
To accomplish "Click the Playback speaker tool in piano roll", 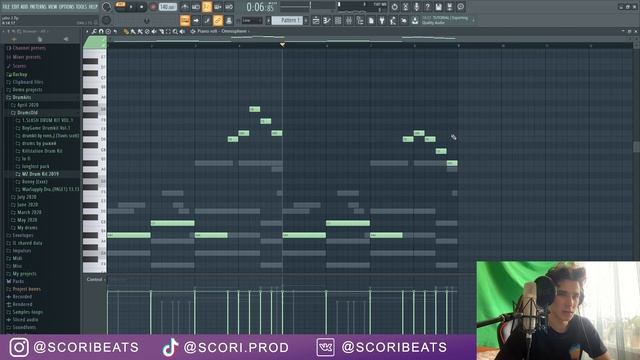I will (x=182, y=31).
